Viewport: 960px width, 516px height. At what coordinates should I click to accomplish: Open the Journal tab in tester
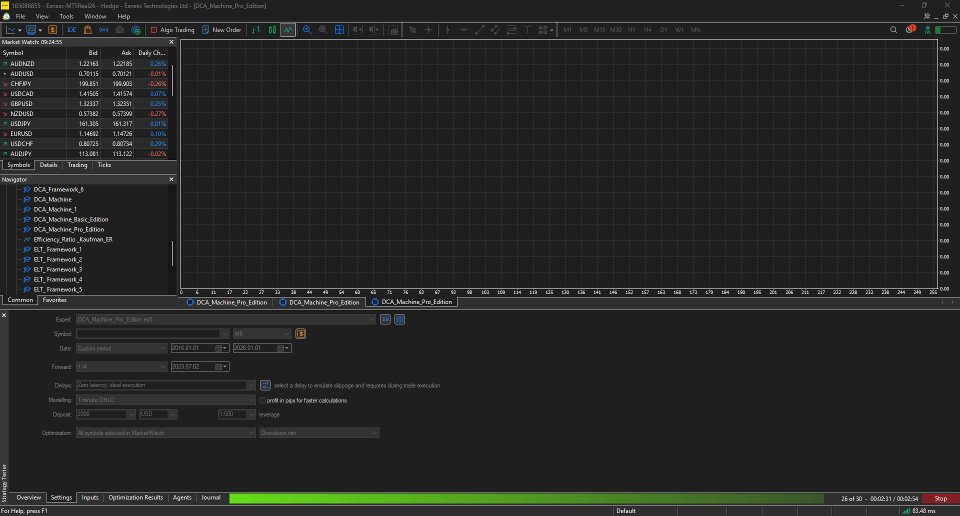211,498
